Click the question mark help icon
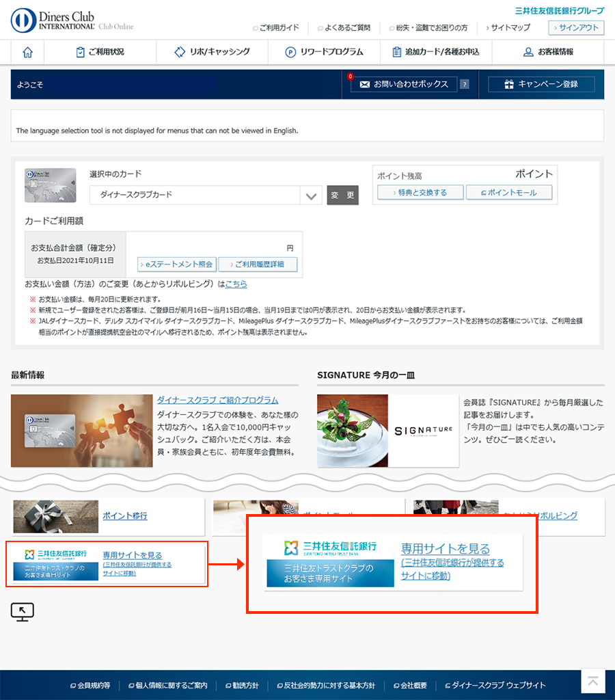Viewport: 615px width, 700px height. point(465,84)
